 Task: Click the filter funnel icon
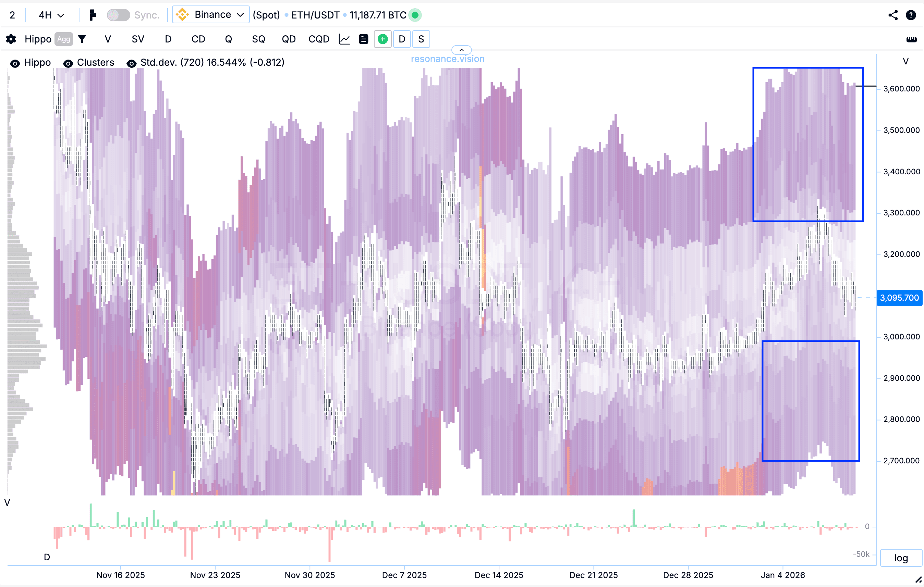[82, 39]
